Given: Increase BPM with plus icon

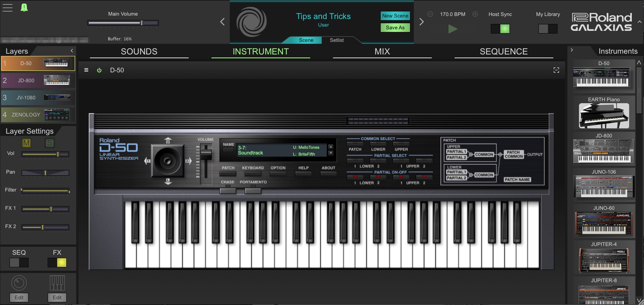Looking at the screenshot, I should tap(475, 14).
